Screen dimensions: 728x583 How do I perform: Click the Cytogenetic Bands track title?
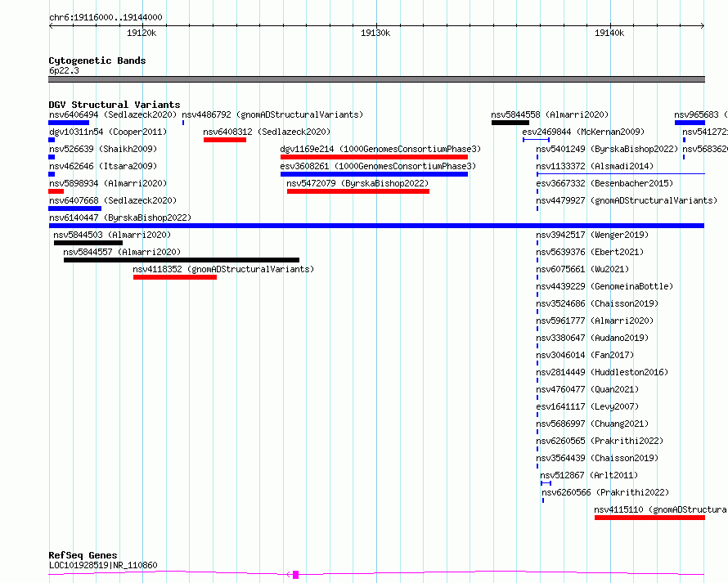click(97, 61)
